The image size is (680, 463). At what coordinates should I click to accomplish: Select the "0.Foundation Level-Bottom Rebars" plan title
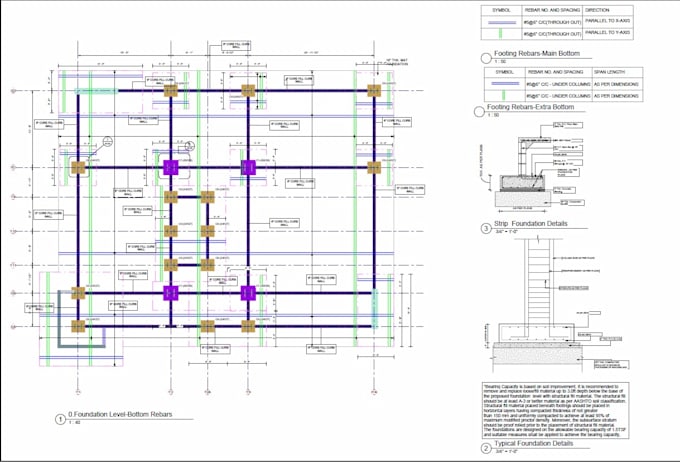click(120, 414)
